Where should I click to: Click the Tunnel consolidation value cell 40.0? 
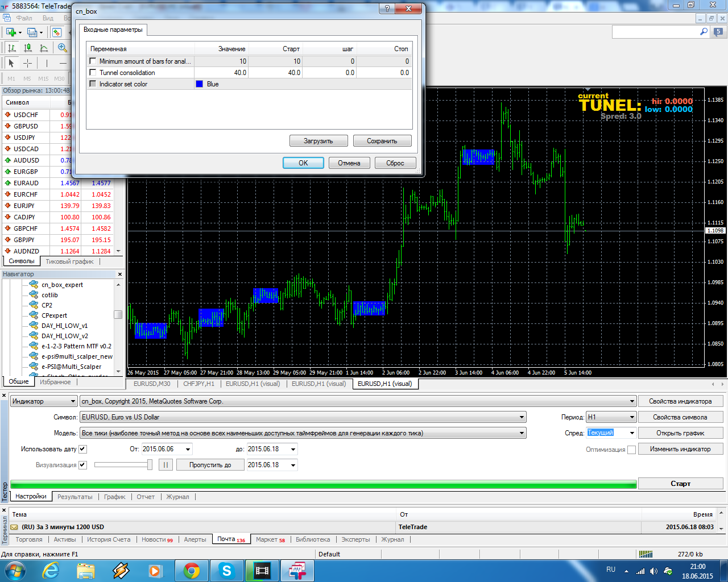[221, 73]
